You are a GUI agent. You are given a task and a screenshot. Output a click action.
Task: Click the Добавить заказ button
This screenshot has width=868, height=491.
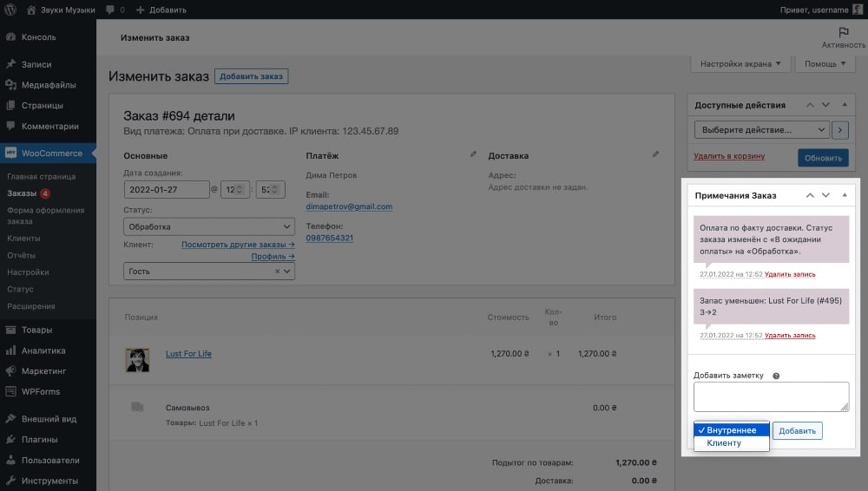[252, 76]
